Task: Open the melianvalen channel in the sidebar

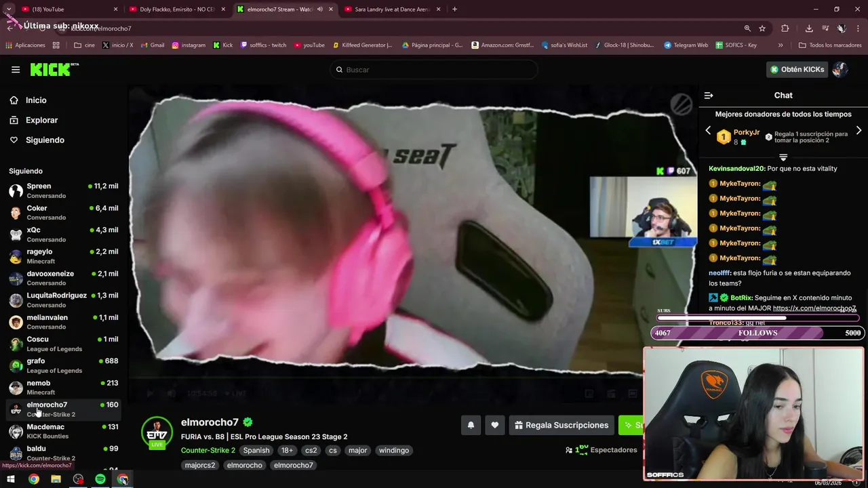Action: [64, 322]
